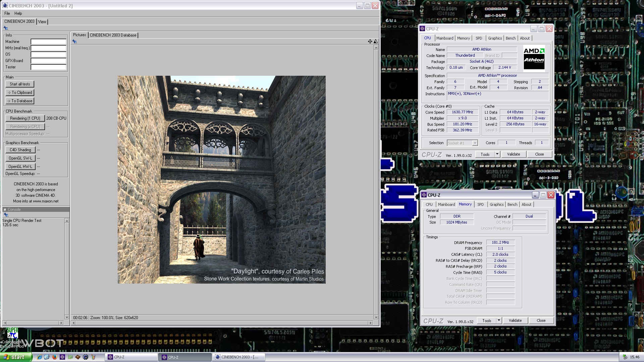The width and height of the screenshot is (644, 362).
Task: Open About tab in upper CPU-Z window
Action: [525, 38]
